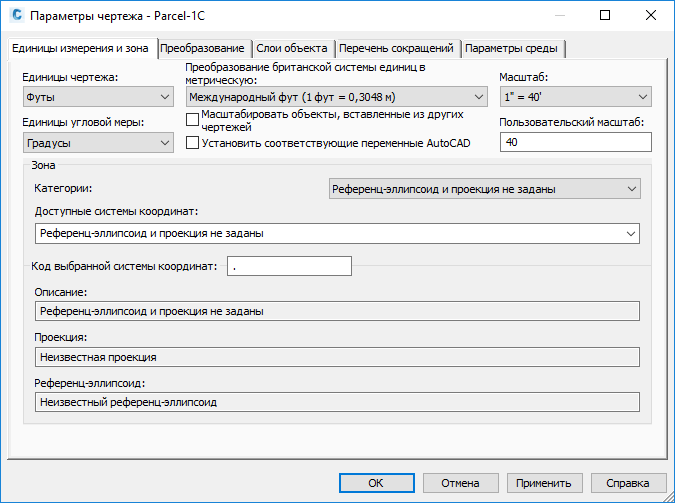
Task: Close the dialog with the X icon
Action: 651,16
